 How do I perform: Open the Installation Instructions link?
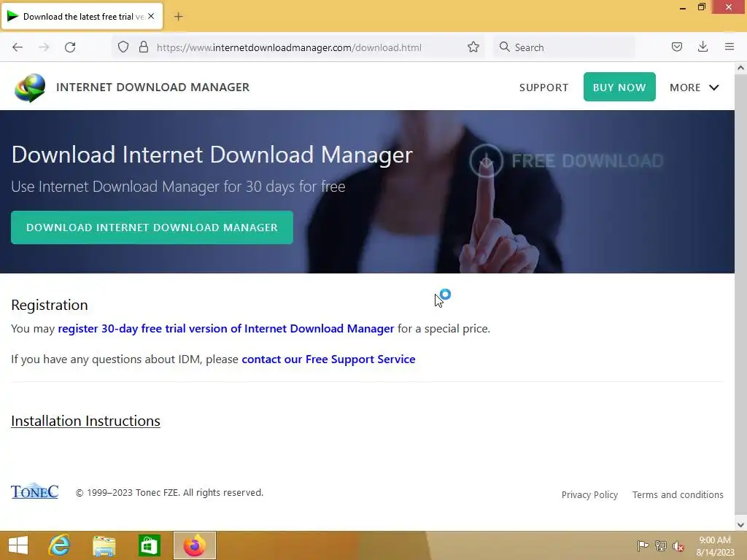coord(86,421)
